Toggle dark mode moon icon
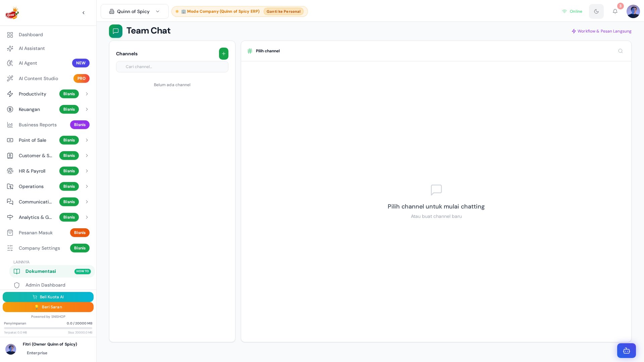Image resolution: width=644 pixels, height=362 pixels. click(x=596, y=11)
